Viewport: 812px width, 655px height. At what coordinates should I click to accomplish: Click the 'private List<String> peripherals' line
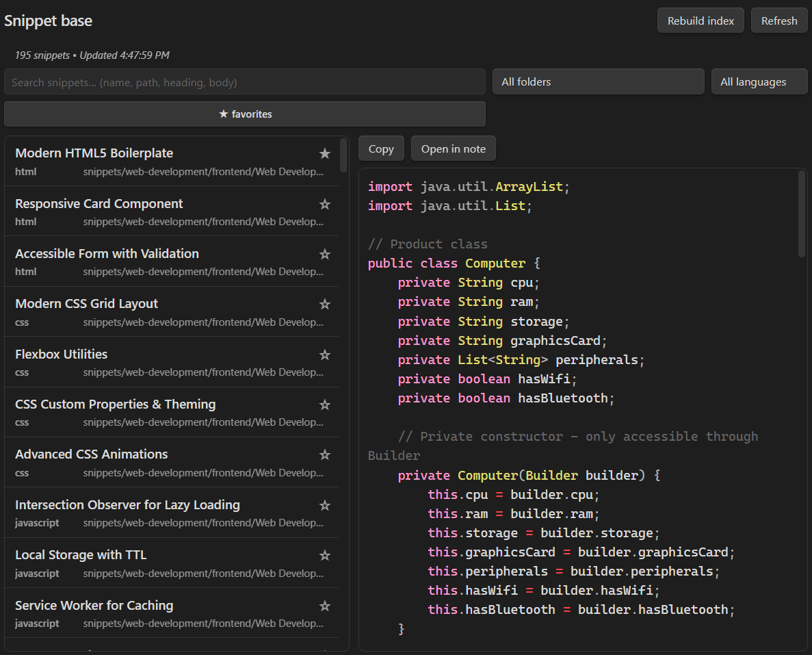pyautogui.click(x=521, y=359)
